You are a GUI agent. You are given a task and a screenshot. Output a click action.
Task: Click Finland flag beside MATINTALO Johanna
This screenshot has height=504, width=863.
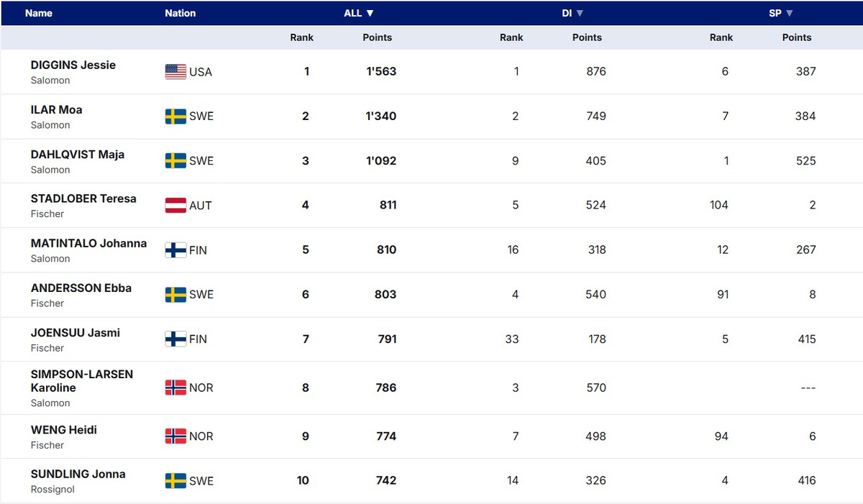point(175,250)
